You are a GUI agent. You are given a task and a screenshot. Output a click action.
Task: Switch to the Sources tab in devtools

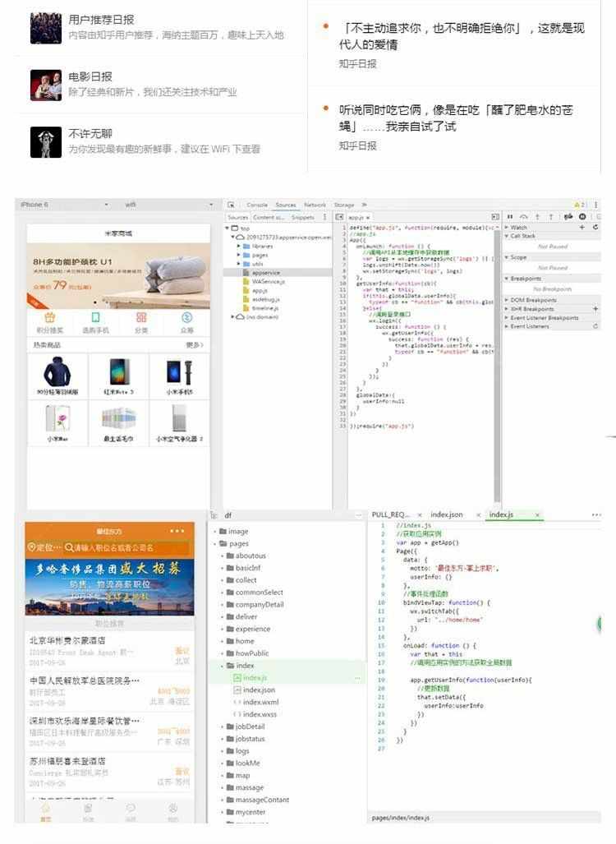(286, 205)
